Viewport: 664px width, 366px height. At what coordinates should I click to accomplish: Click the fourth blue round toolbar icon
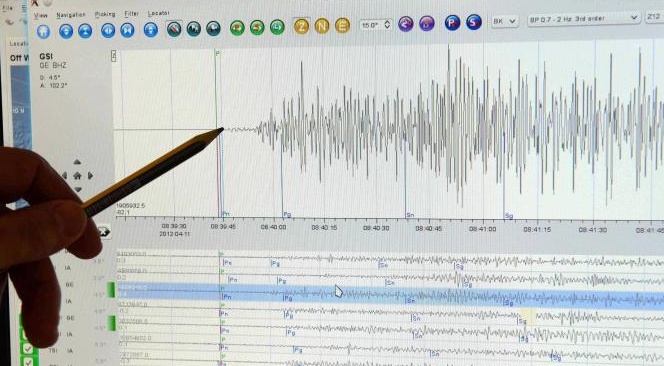coord(108,30)
